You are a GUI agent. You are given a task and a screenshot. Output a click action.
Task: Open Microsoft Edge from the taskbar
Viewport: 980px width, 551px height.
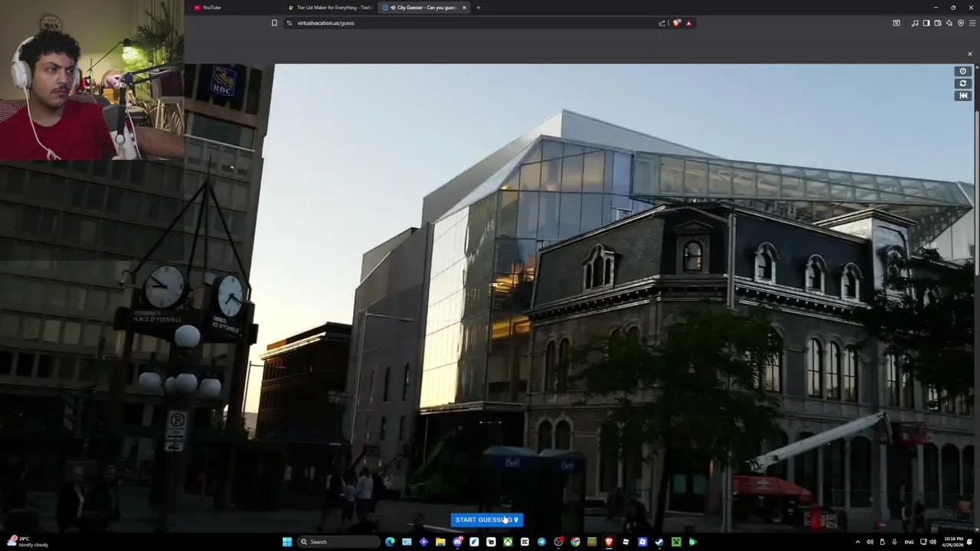[x=390, y=542]
